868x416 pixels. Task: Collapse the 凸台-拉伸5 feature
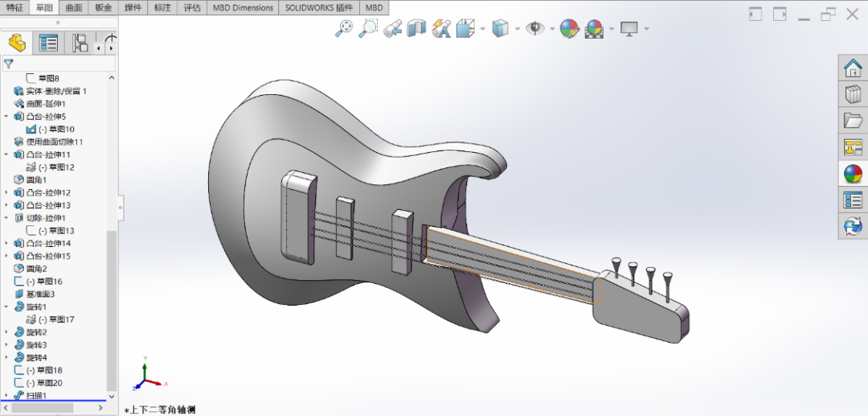(x=6, y=117)
